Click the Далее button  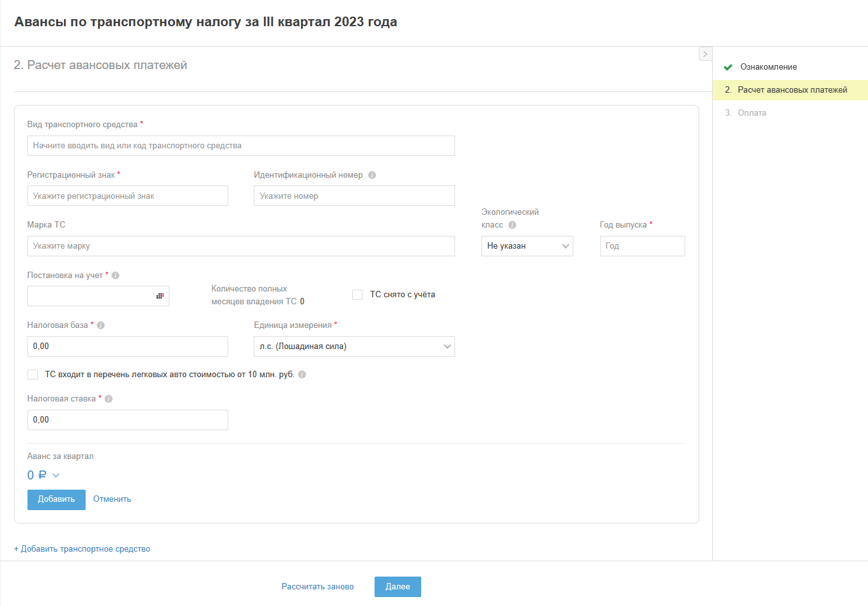[x=398, y=587]
